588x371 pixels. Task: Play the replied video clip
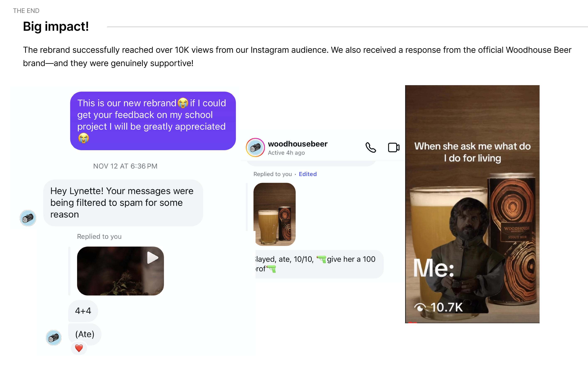[x=120, y=271]
